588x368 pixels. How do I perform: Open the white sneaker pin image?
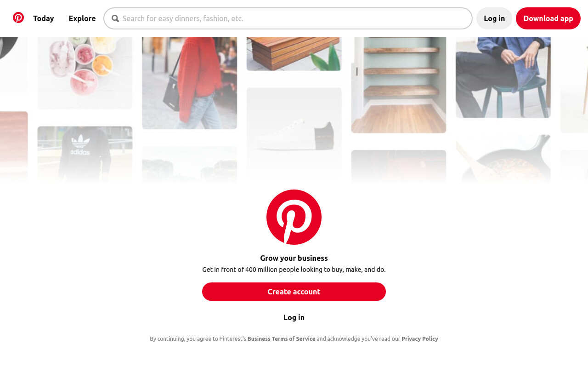tap(294, 133)
